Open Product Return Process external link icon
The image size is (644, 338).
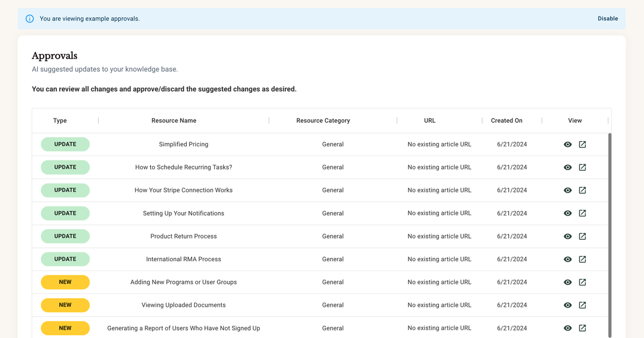[x=582, y=237]
